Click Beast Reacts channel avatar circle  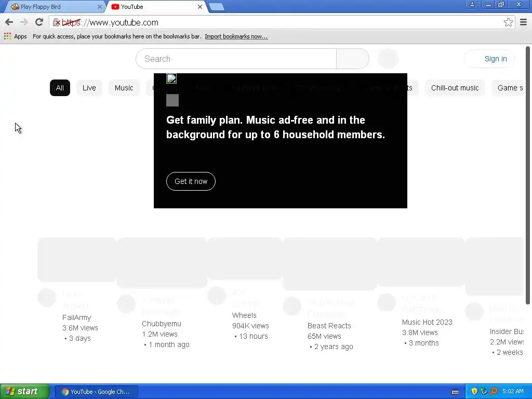coord(292,305)
